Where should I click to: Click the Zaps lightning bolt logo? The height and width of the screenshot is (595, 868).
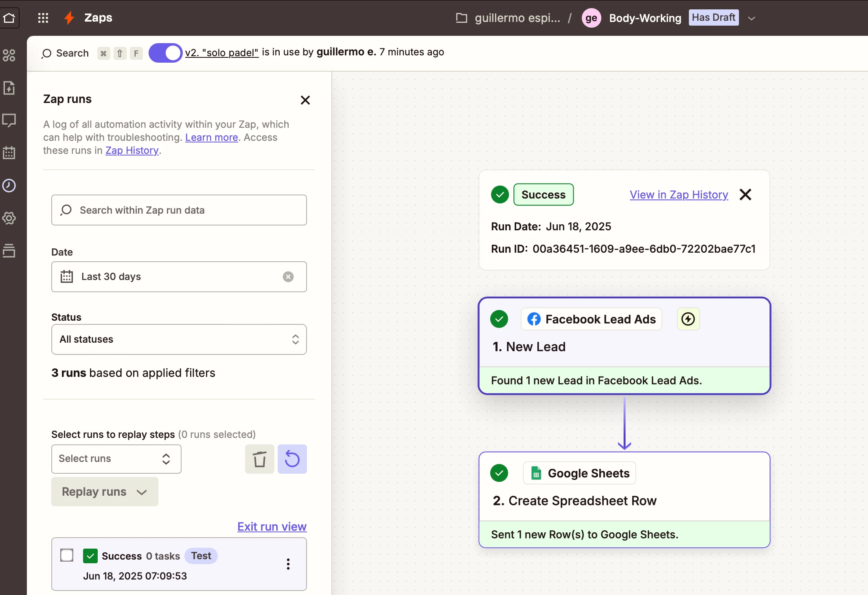pyautogui.click(x=69, y=18)
